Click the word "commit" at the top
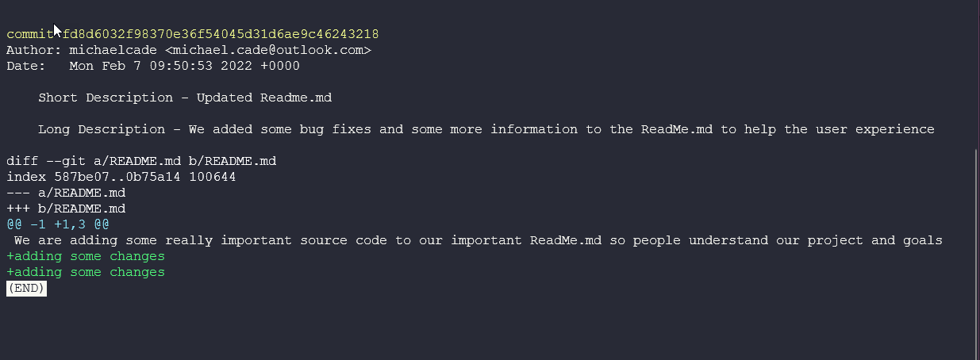This screenshot has height=360, width=980. tap(29, 34)
